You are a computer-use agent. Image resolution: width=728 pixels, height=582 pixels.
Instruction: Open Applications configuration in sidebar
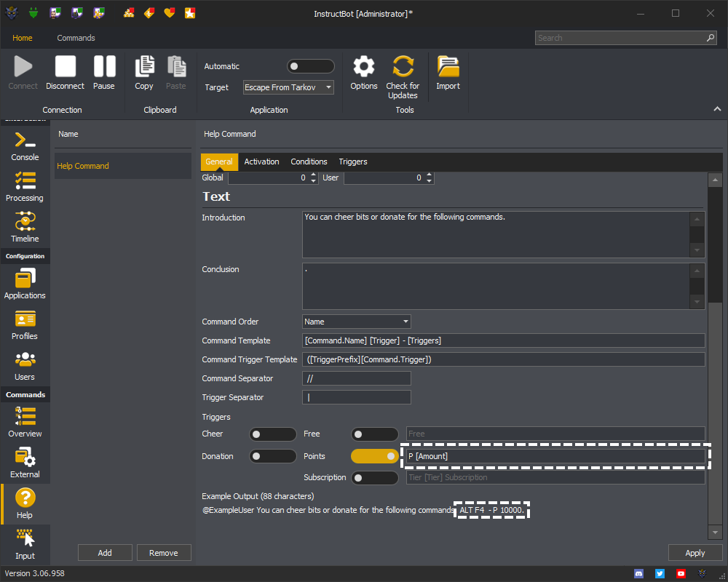click(x=25, y=284)
